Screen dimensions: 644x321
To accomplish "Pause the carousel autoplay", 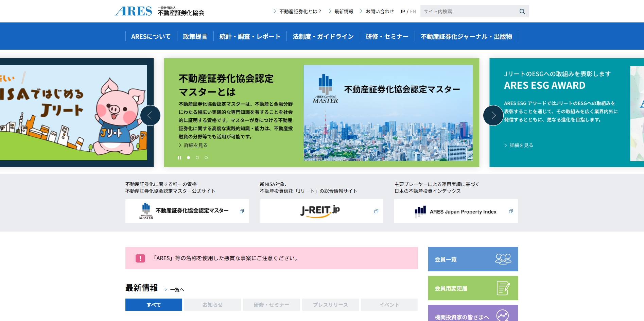I will click(x=179, y=158).
